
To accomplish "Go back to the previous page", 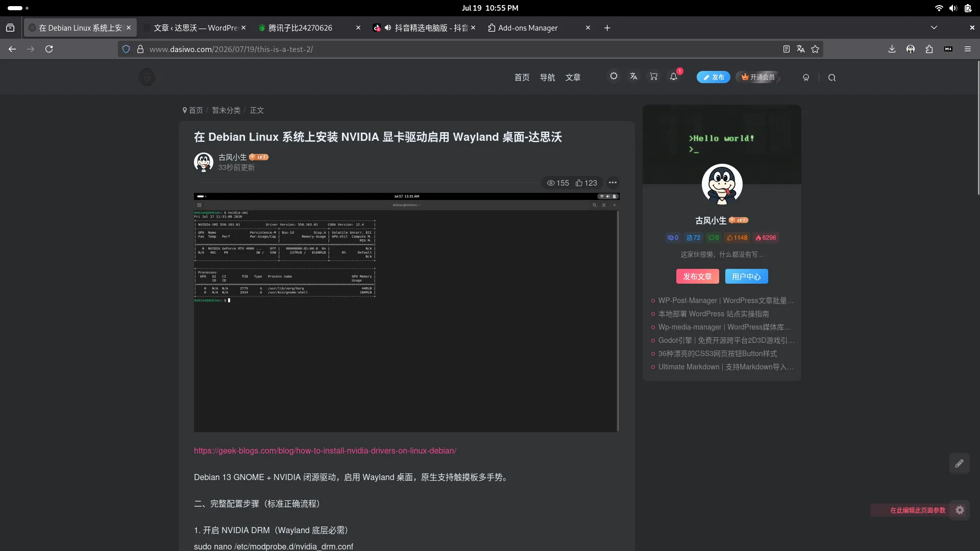I will point(12,49).
